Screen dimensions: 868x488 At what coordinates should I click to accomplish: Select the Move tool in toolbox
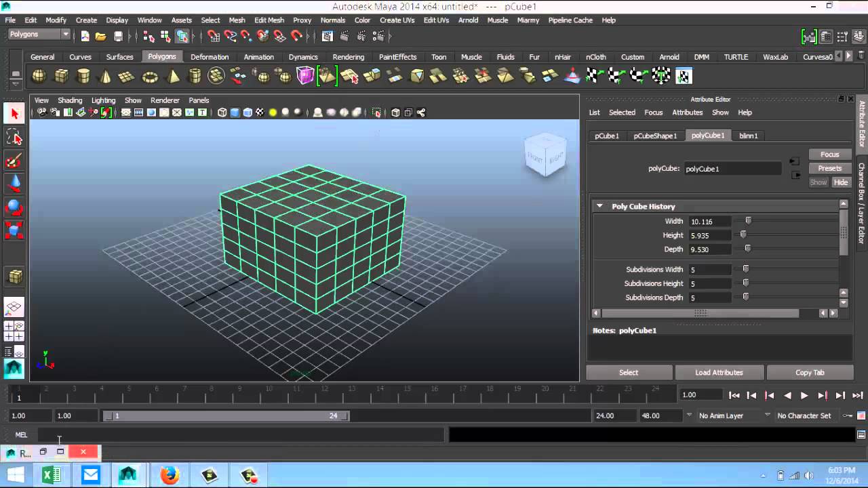pos(14,184)
